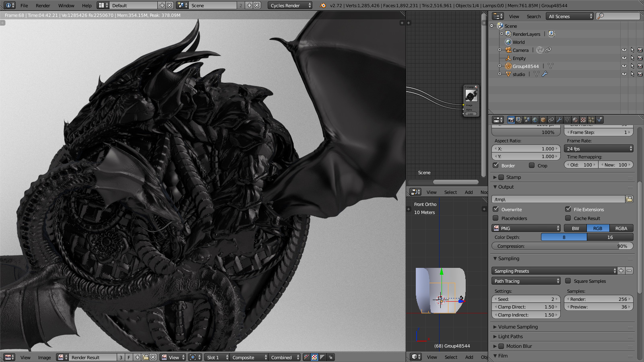Expand the Light Paths panel
This screenshot has width=644, height=362.
click(510, 337)
